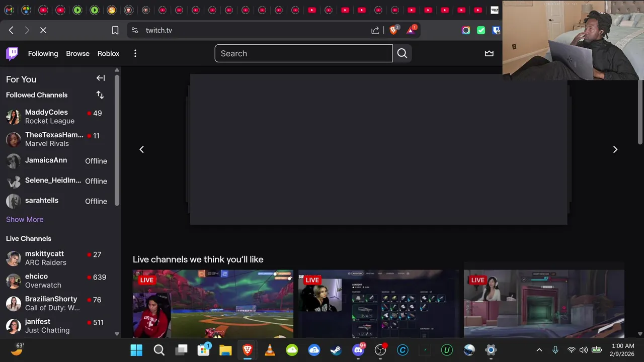Switch to the rightmost black-and-white icon tab

click(x=495, y=10)
